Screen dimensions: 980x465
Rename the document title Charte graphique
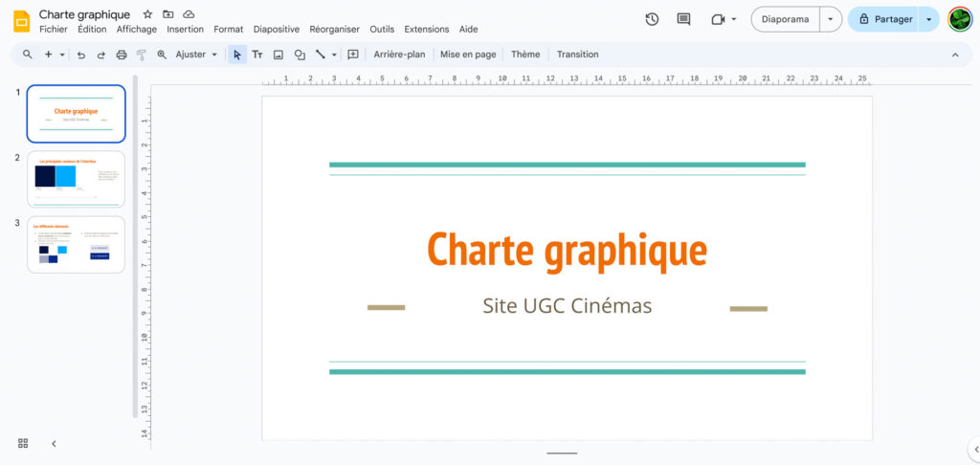coord(85,14)
